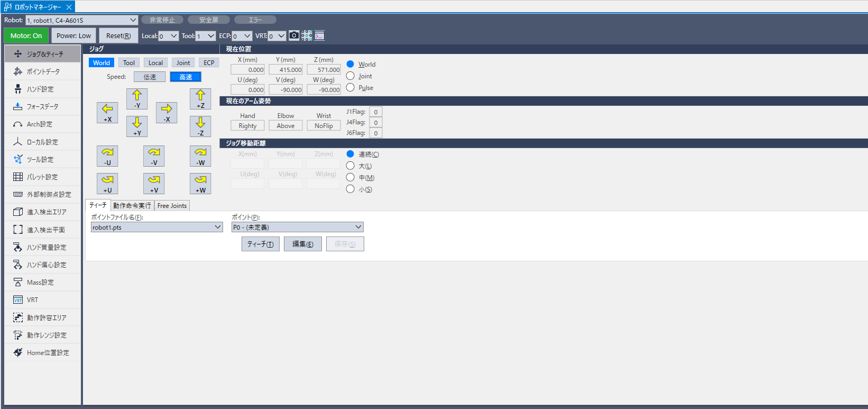This screenshot has width=868, height=409.
Task: Select the Joint position display radio button
Action: click(350, 76)
